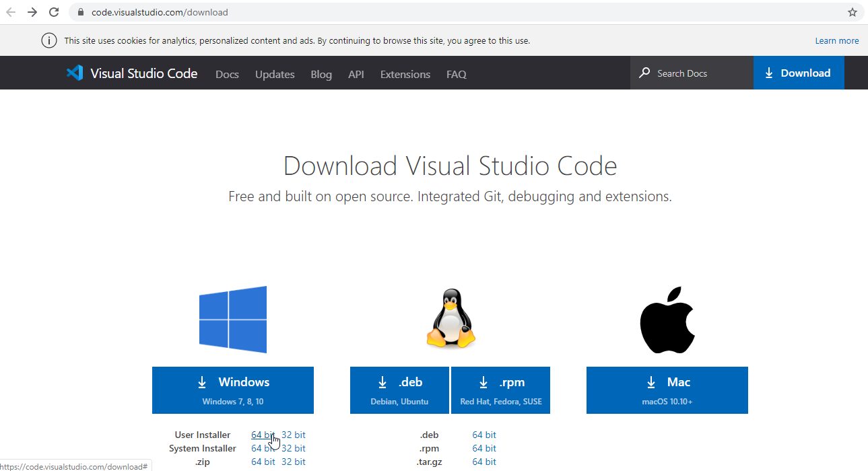Click the cookie notice message text
The height and width of the screenshot is (471, 868).
[297, 40]
